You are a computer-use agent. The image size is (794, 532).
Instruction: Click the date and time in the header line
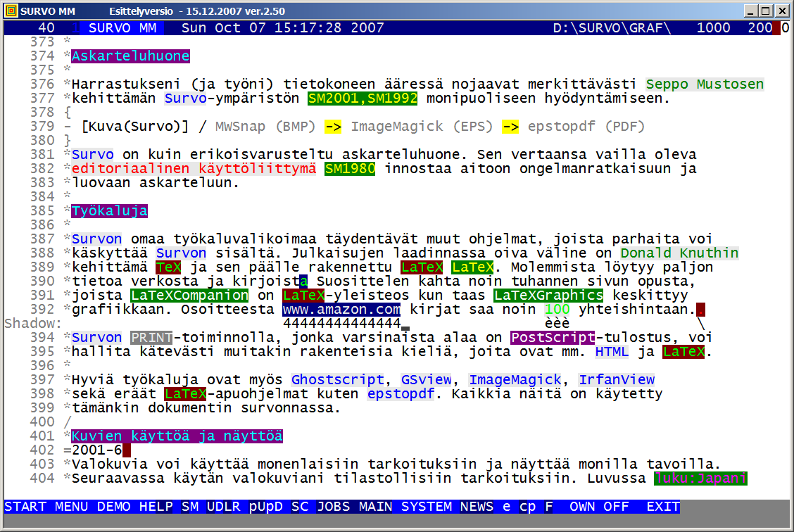(282, 28)
